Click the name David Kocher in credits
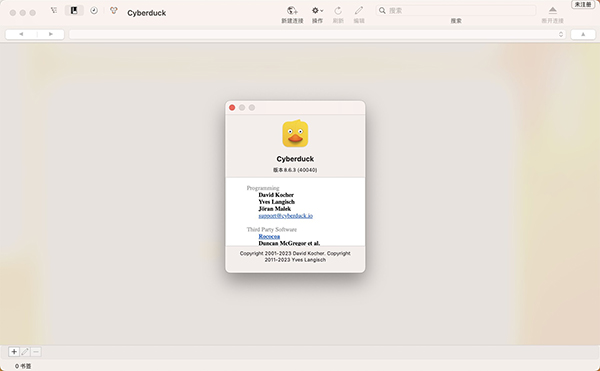The image size is (600, 371). tap(276, 195)
